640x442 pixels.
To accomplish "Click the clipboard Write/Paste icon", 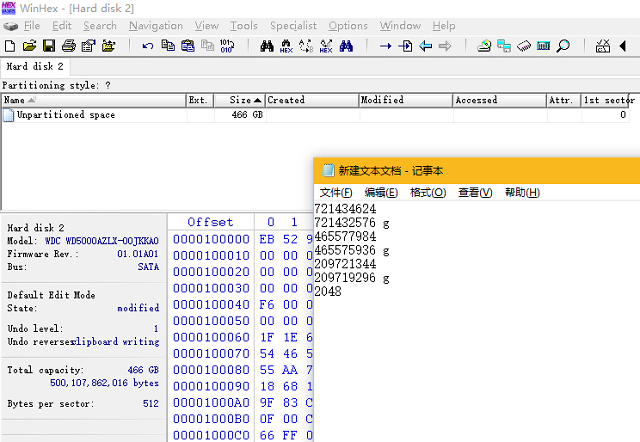I will pos(187,46).
